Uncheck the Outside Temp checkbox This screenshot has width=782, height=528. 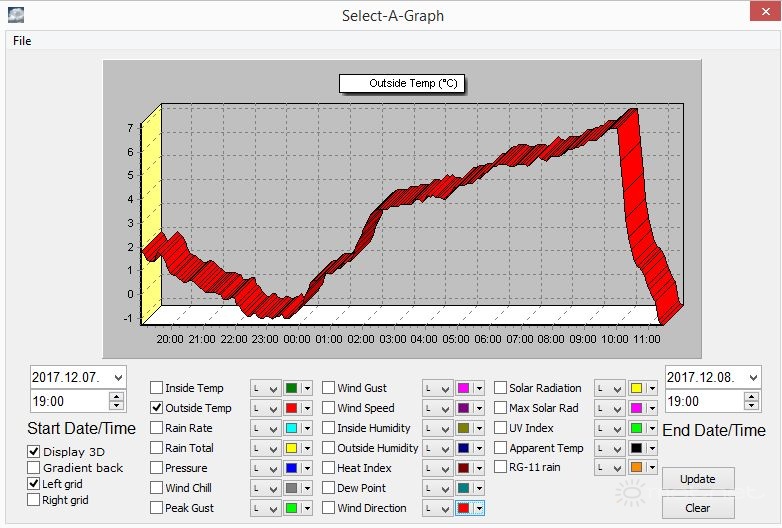[x=157, y=408]
